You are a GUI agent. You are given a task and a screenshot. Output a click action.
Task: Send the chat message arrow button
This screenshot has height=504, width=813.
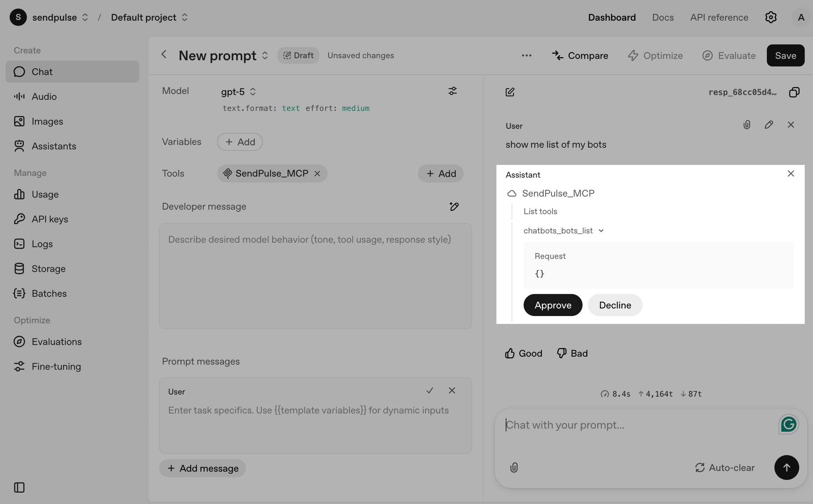[786, 468]
